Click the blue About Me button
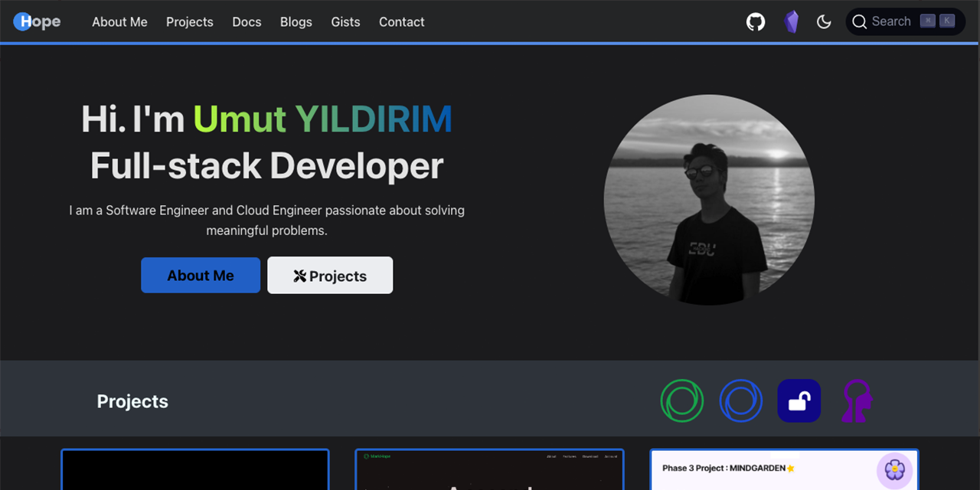The width and height of the screenshot is (980, 490). [200, 275]
